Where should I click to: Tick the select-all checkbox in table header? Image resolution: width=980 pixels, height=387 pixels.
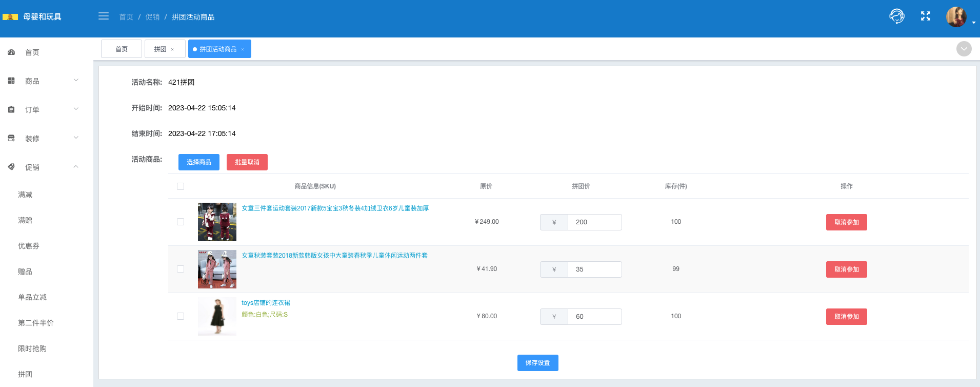coord(181,186)
